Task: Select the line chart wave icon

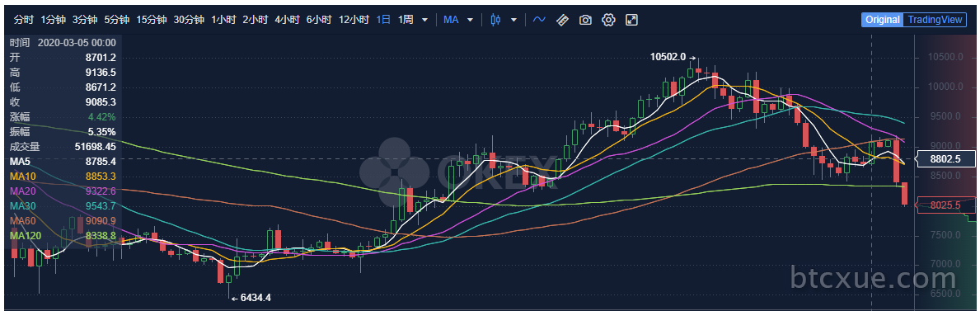Action: (x=539, y=20)
